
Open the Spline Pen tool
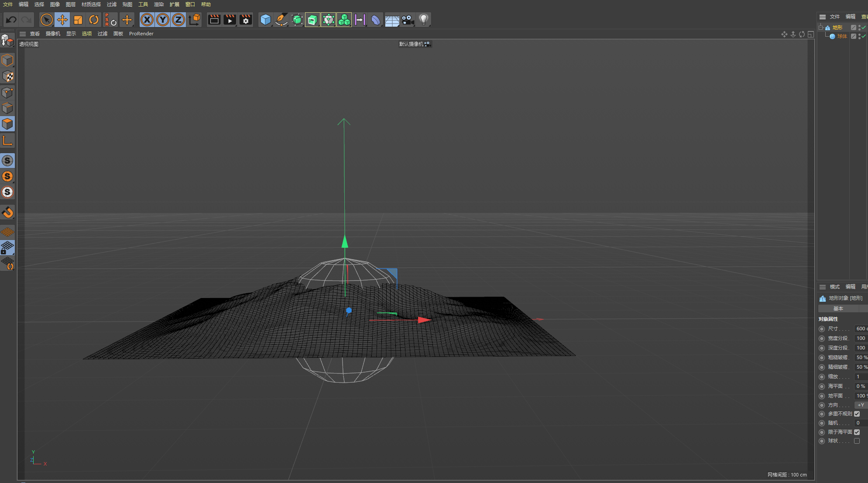(281, 20)
